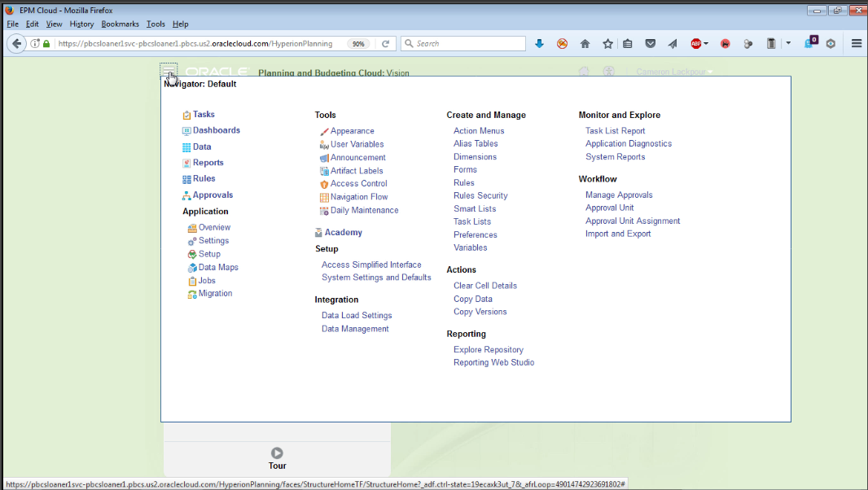
Task: Click the Navigation Flow grid icon
Action: (x=324, y=198)
